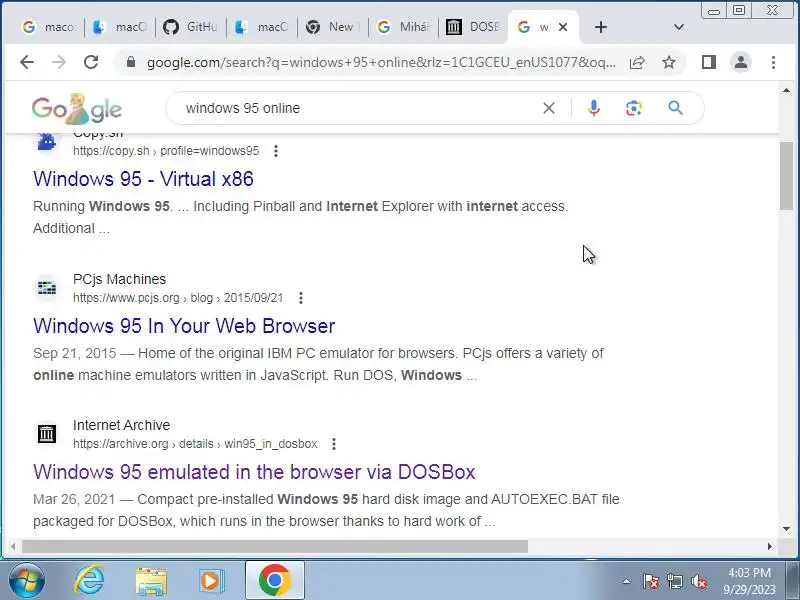
Task: Launch Internet Explorer from the taskbar
Action: [89, 581]
